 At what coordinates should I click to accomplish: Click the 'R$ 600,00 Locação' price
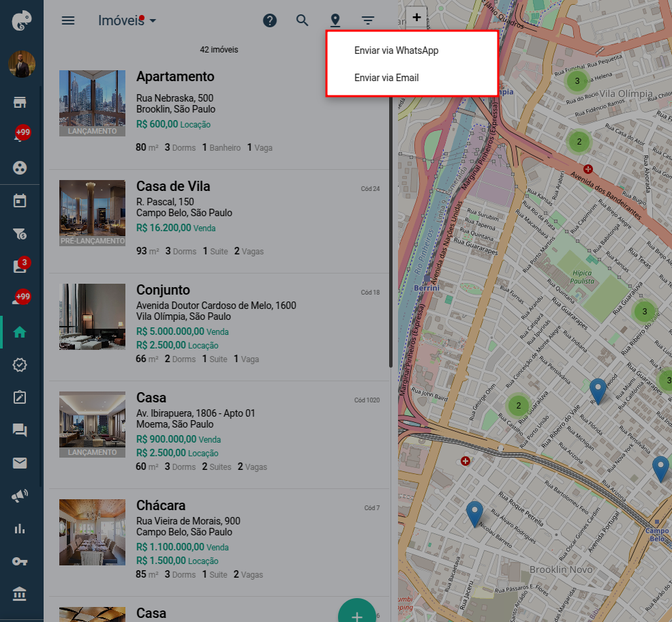pos(174,124)
